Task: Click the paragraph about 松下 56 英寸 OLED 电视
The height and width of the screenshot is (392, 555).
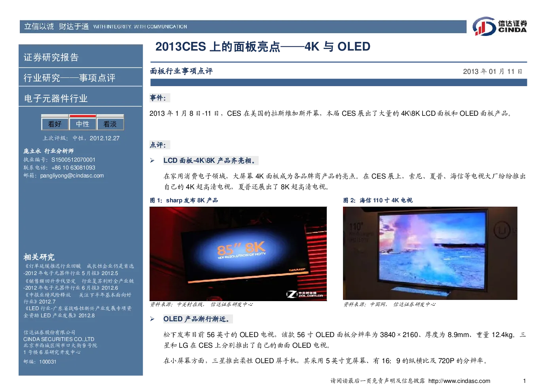Action: (x=345, y=340)
